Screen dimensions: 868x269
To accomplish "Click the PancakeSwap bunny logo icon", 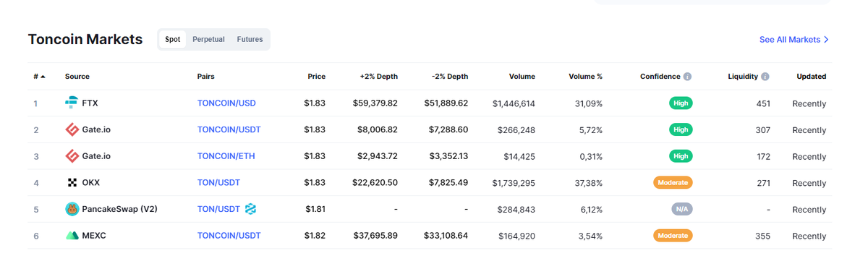I will click(72, 209).
